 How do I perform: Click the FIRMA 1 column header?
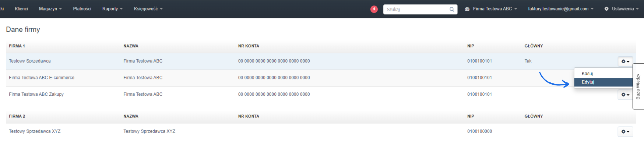pyautogui.click(x=17, y=46)
